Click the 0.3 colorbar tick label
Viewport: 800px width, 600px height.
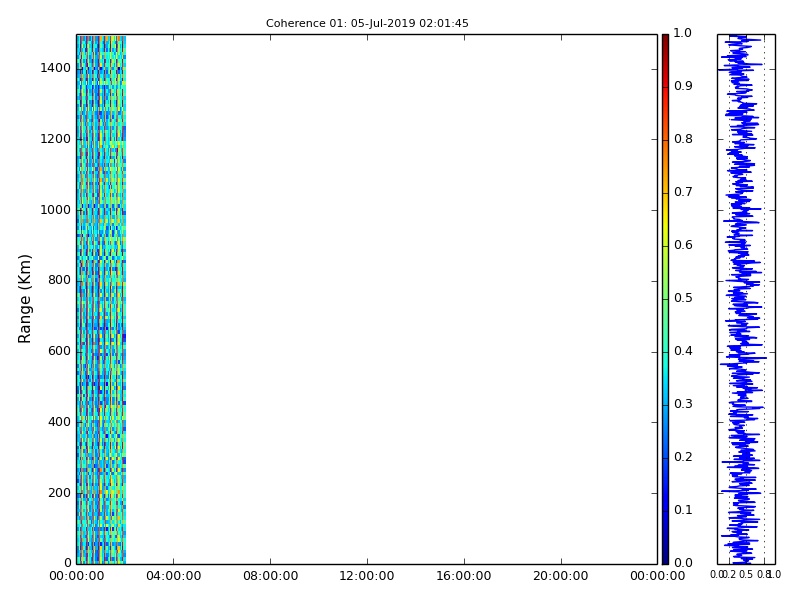coord(683,404)
